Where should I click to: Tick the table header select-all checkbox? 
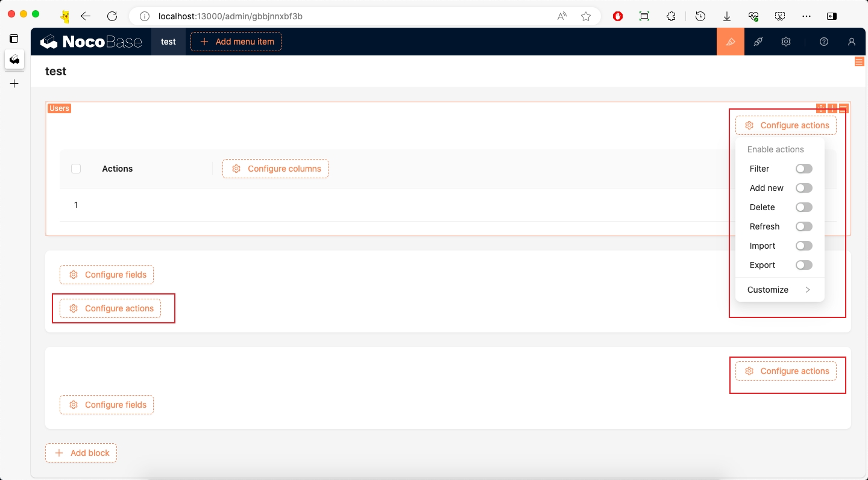[76, 169]
